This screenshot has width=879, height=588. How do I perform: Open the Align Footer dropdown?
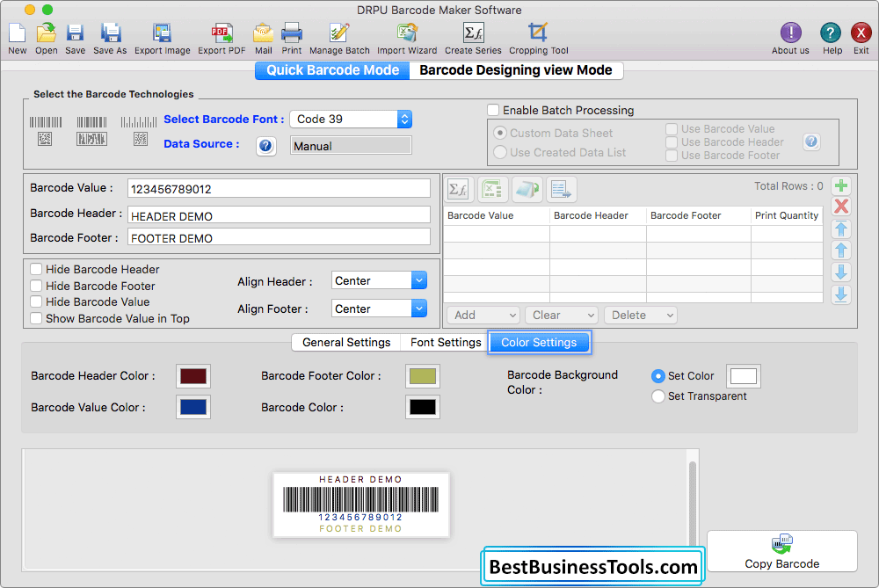(x=379, y=309)
